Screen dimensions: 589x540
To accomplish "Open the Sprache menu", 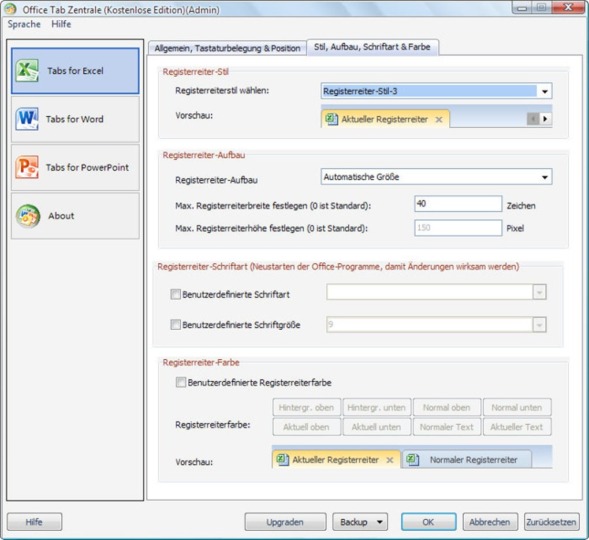I will coord(24,24).
